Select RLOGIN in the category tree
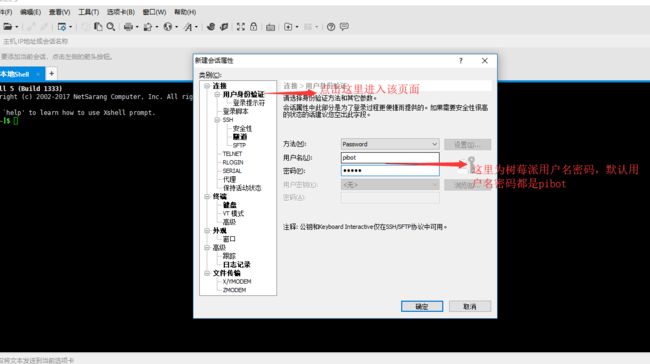Screen dimensions: 650x364 click(x=233, y=163)
